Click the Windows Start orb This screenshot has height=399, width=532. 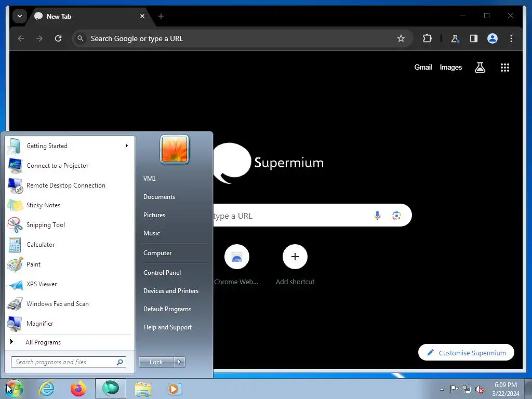[x=14, y=389]
